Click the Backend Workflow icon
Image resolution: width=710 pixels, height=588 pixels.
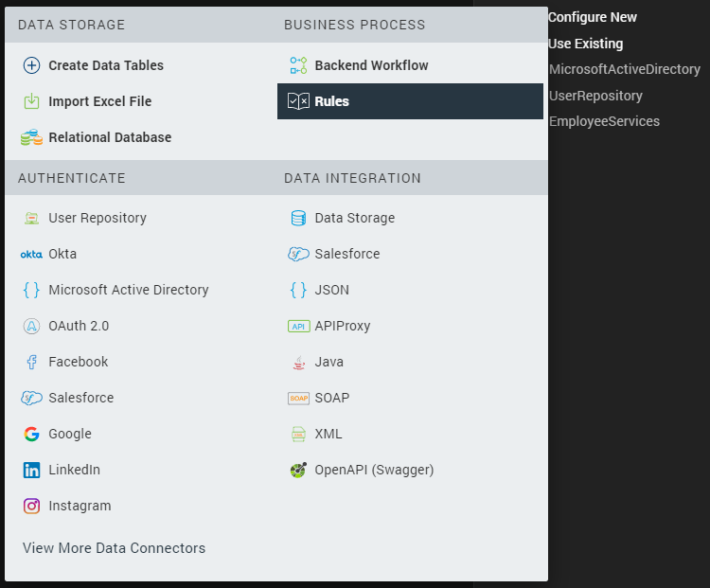(x=298, y=65)
